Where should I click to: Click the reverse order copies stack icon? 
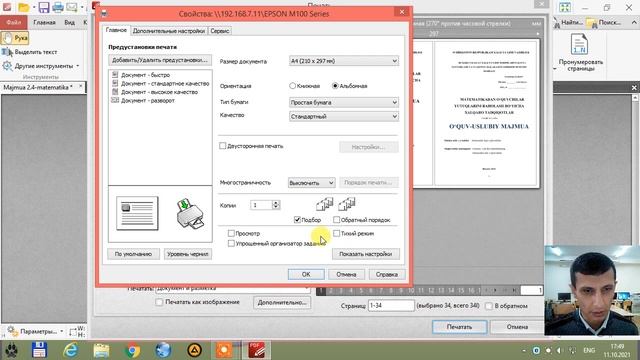[347, 204]
